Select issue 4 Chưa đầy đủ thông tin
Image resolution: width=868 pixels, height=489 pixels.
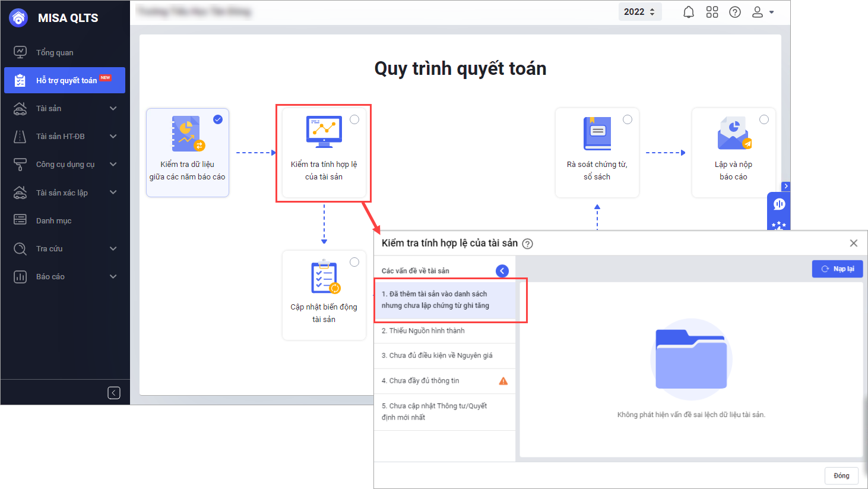tap(445, 381)
